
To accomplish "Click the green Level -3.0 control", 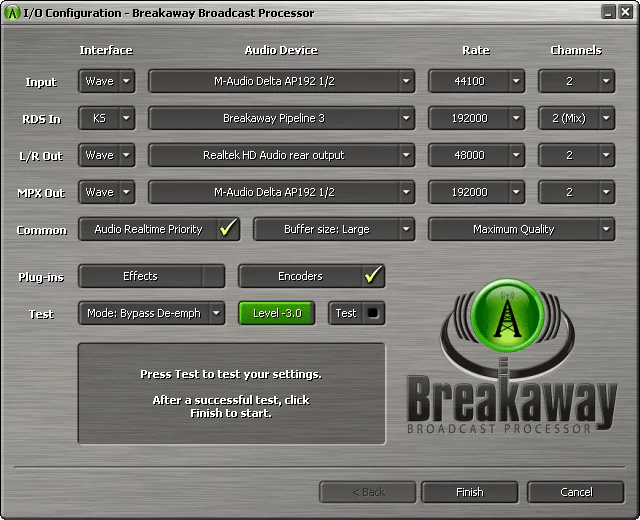I will tap(276, 314).
